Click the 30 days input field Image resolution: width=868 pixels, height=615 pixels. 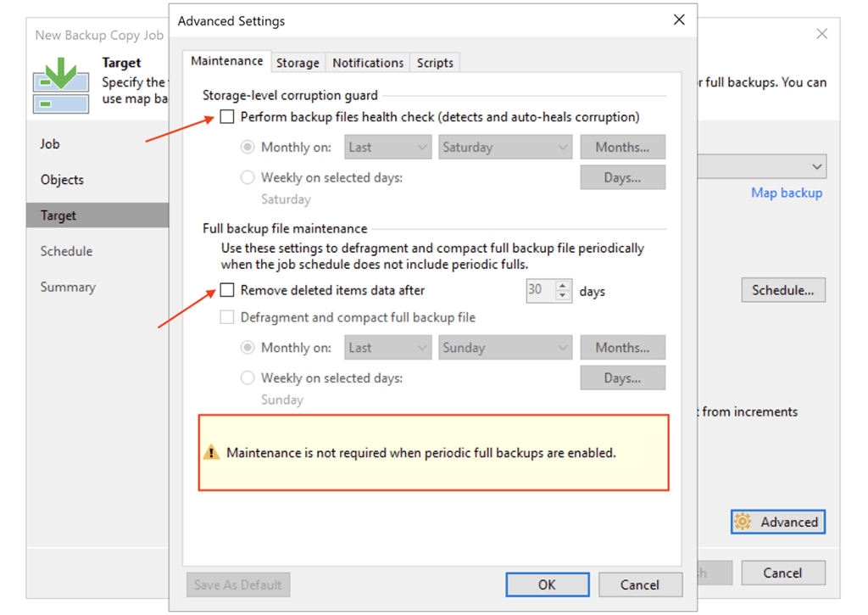click(541, 290)
